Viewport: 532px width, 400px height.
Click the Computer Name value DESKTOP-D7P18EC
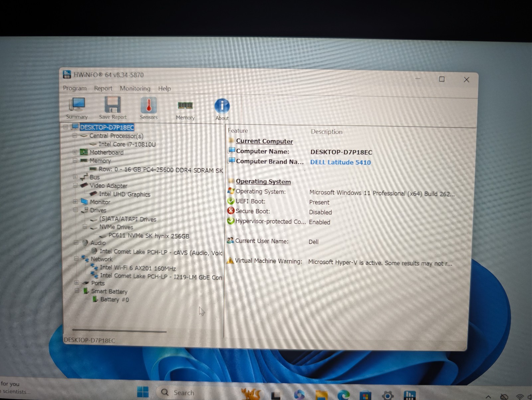pos(341,152)
